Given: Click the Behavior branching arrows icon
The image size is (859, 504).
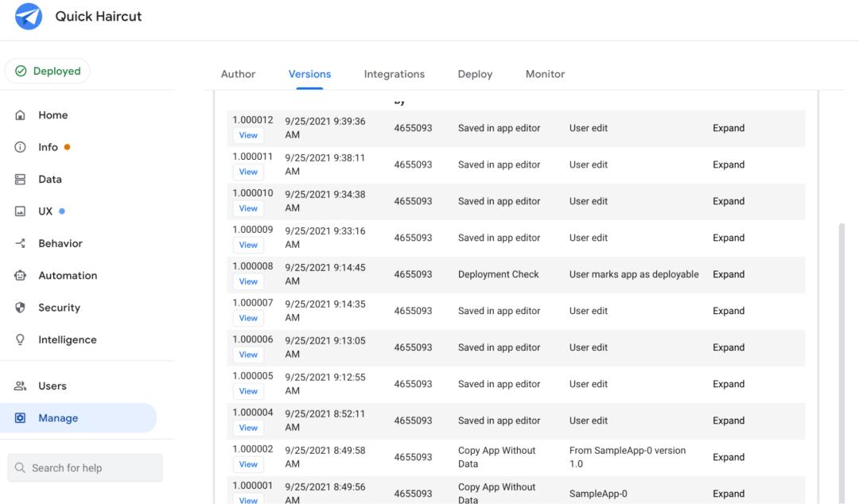Looking at the screenshot, I should point(21,243).
